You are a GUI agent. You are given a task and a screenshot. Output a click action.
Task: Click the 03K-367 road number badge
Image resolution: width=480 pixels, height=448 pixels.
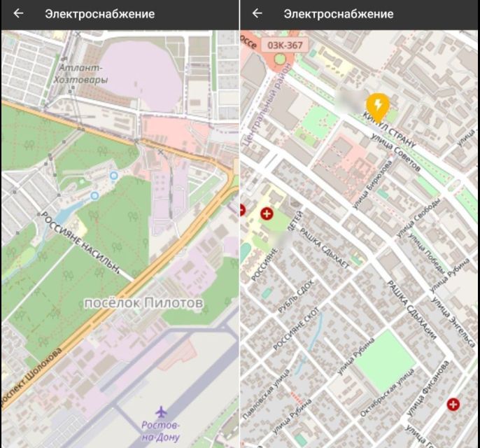[284, 45]
